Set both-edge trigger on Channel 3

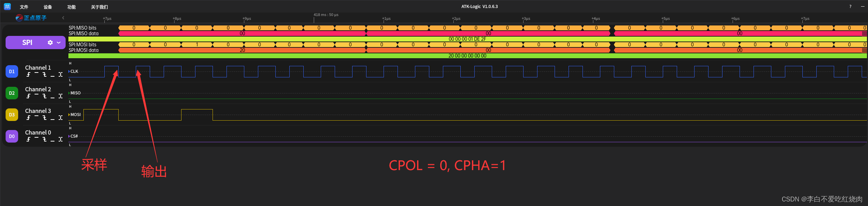(60, 118)
